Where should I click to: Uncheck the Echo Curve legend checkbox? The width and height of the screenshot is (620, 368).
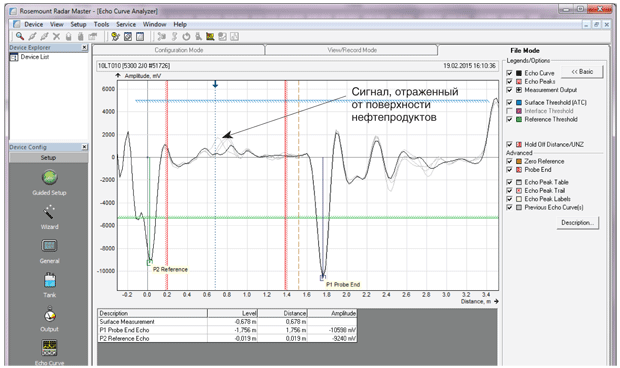[x=509, y=73]
